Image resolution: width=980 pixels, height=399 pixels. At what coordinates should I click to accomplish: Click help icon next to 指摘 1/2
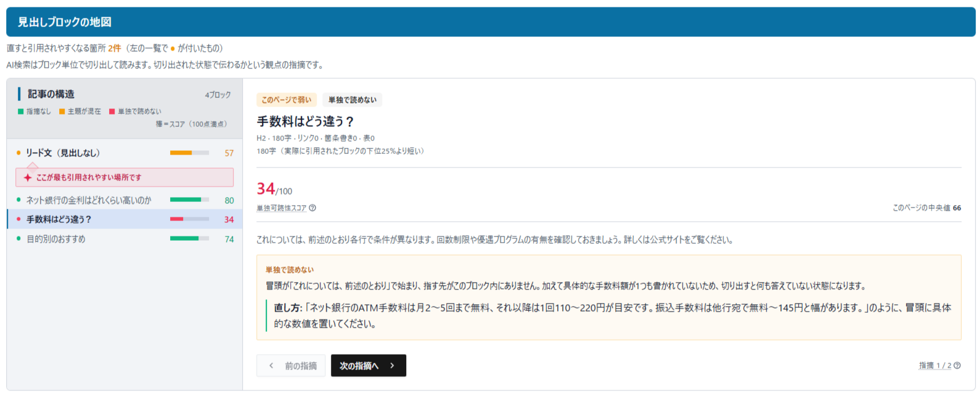pyautogui.click(x=957, y=366)
